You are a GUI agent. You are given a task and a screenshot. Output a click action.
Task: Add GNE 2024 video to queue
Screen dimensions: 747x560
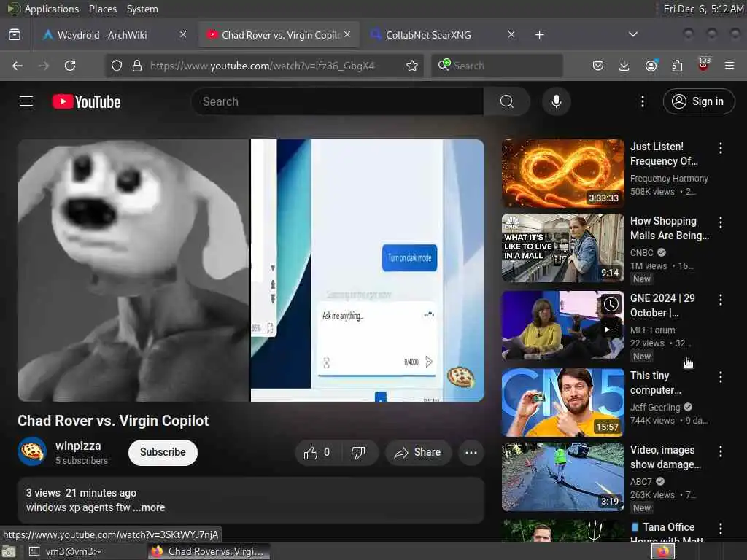click(611, 328)
